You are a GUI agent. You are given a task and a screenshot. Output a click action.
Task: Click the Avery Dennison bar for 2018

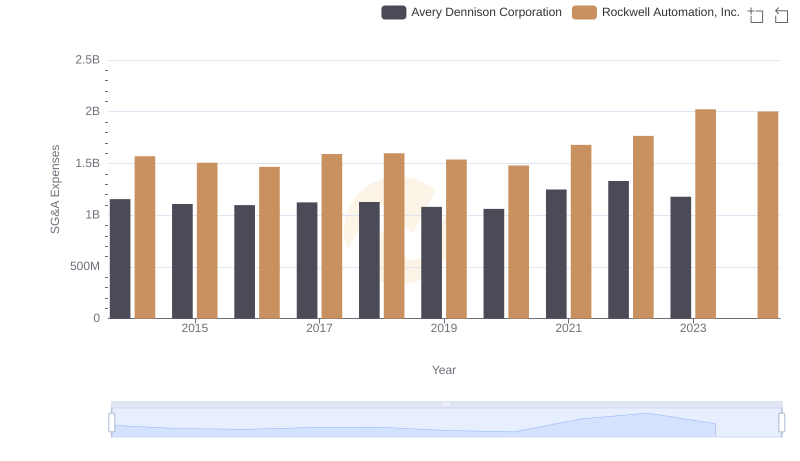[x=369, y=260]
